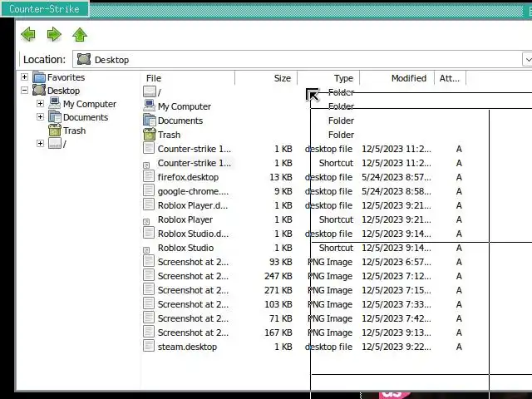Select Trash icon in file list
The image size is (532, 399).
click(150, 135)
